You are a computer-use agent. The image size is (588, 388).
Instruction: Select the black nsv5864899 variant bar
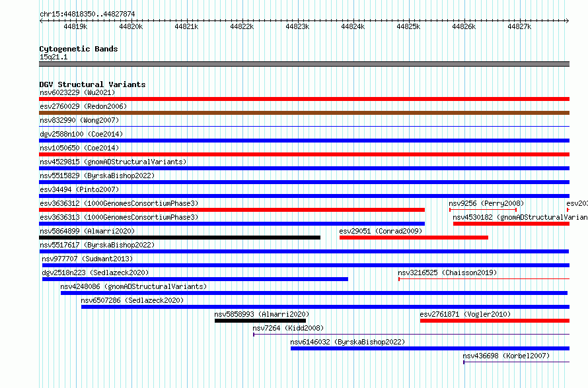coord(180,238)
